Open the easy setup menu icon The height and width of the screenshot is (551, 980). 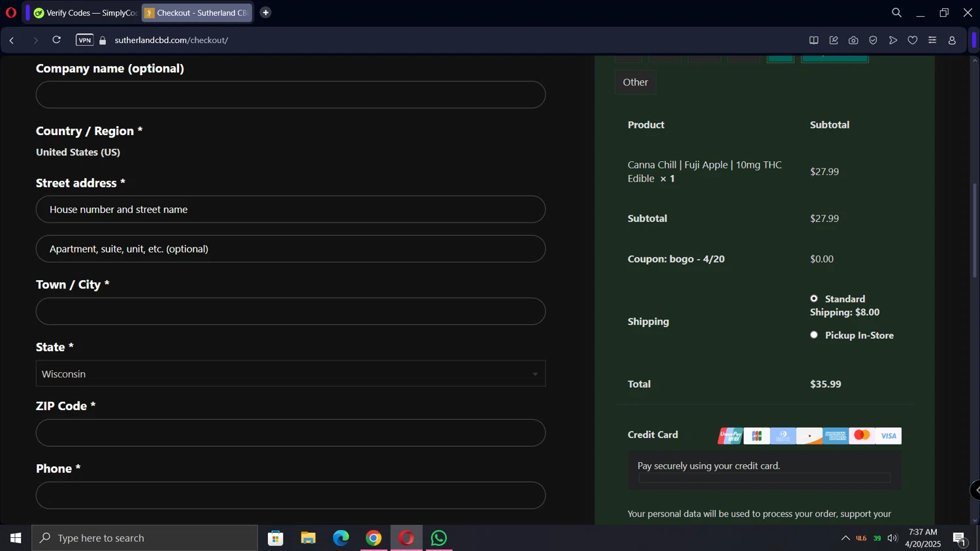932,40
